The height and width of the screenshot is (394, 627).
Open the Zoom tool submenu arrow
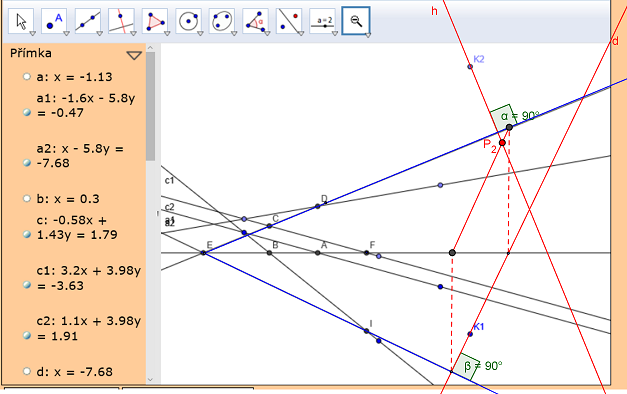[x=368, y=35]
